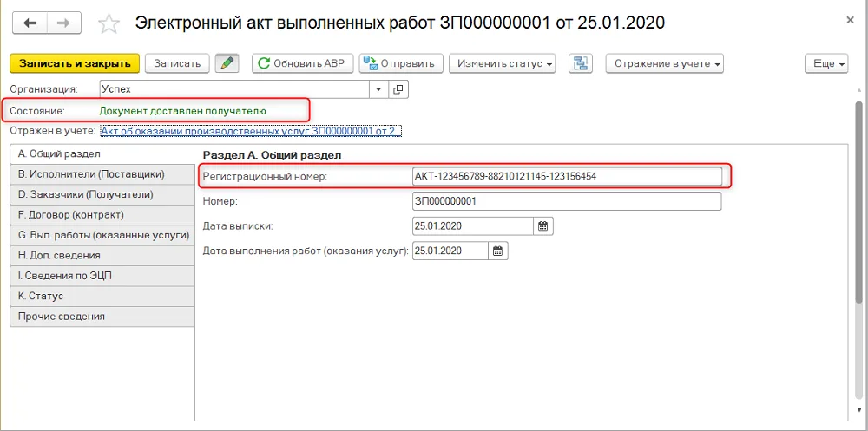Screen dimensions: 868x431
Task: Switch to B. Исполнители (Поставщики) tab
Action: click(x=102, y=174)
